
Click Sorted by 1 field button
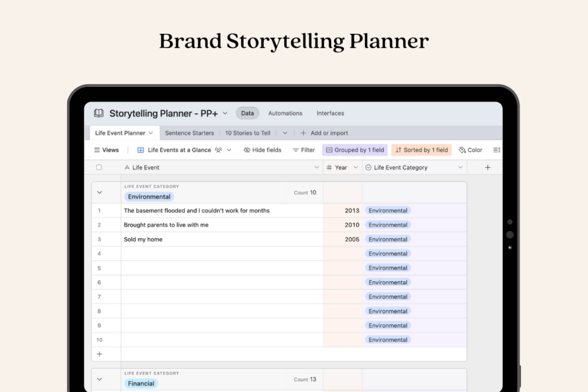[x=421, y=150]
